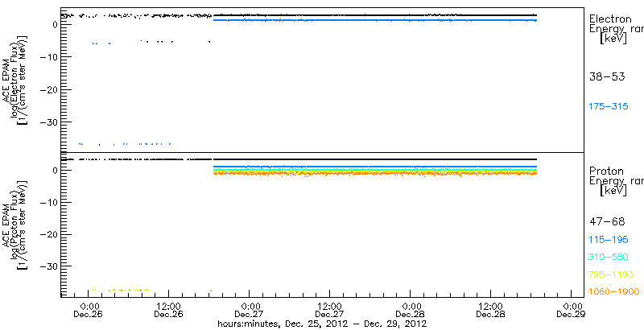Click the ACE EPAM Electron Flux y-axis title
The image size is (644, 330).
pos(14,80)
